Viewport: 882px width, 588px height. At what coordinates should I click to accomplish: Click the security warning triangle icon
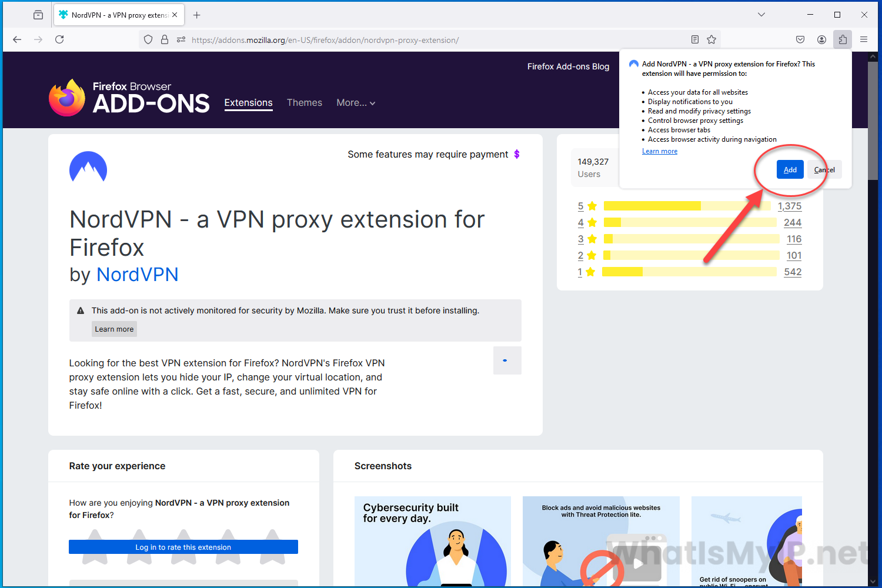pos(81,310)
